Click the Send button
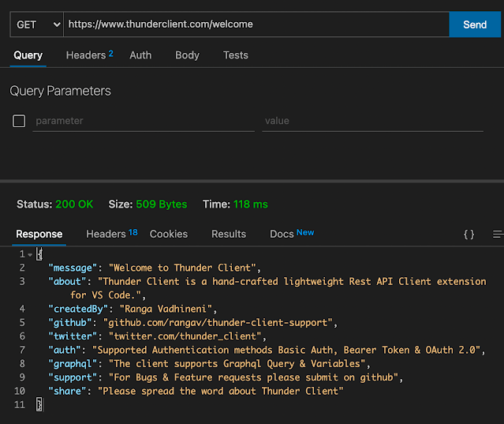This screenshot has width=504, height=424. pyautogui.click(x=474, y=24)
